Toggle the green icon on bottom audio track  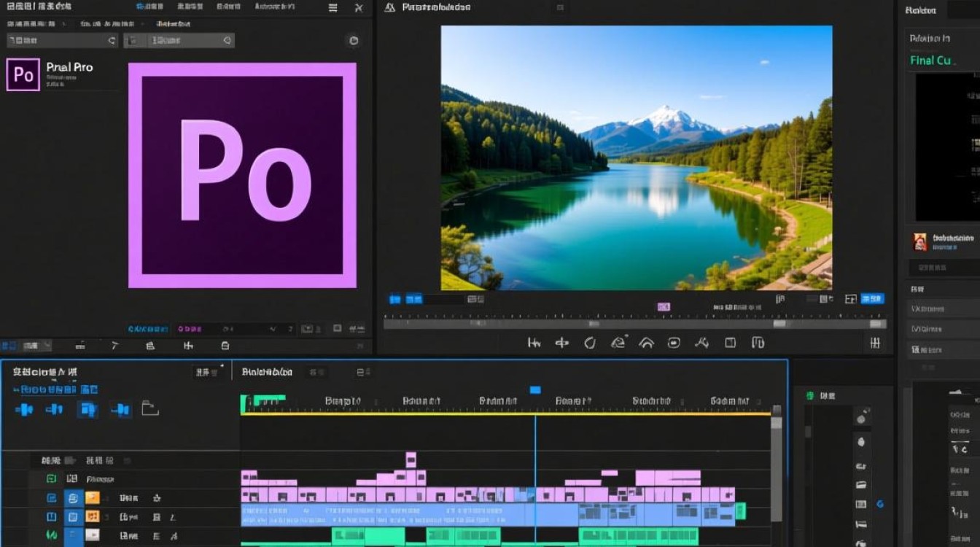click(52, 535)
